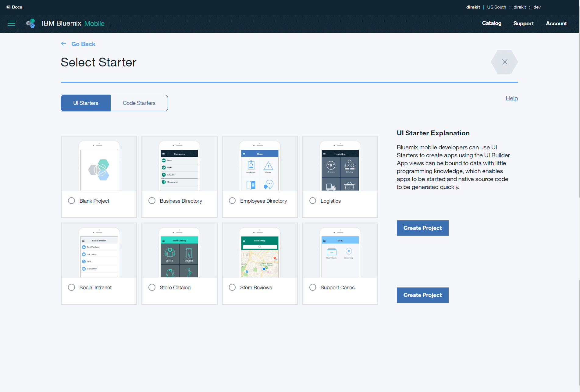Screen dimensions: 580x392
Task: Click the US South region label
Action: pyautogui.click(x=496, y=7)
